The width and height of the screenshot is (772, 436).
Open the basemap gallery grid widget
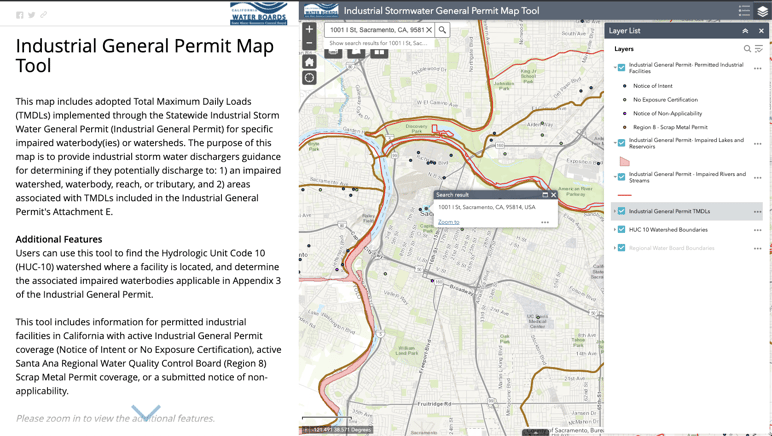[x=379, y=52]
